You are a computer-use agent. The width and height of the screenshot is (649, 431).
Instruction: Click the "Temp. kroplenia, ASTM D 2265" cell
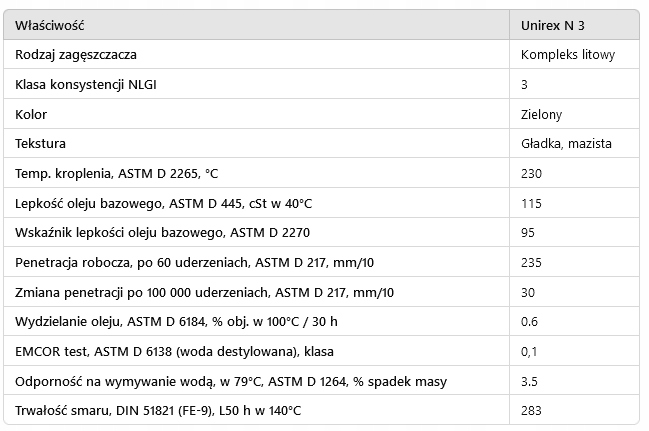pos(116,174)
